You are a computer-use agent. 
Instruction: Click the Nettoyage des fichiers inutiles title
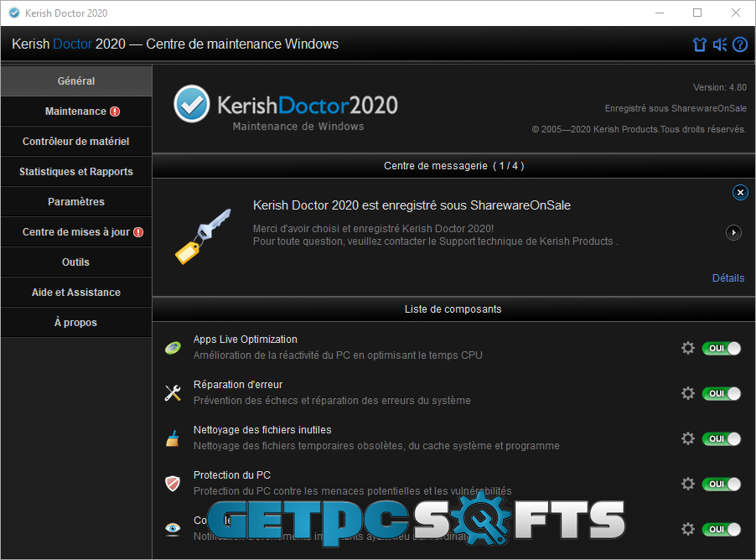point(262,430)
